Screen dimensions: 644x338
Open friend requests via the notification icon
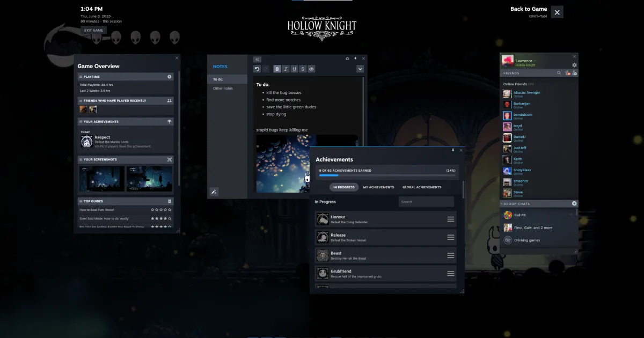[x=567, y=73]
